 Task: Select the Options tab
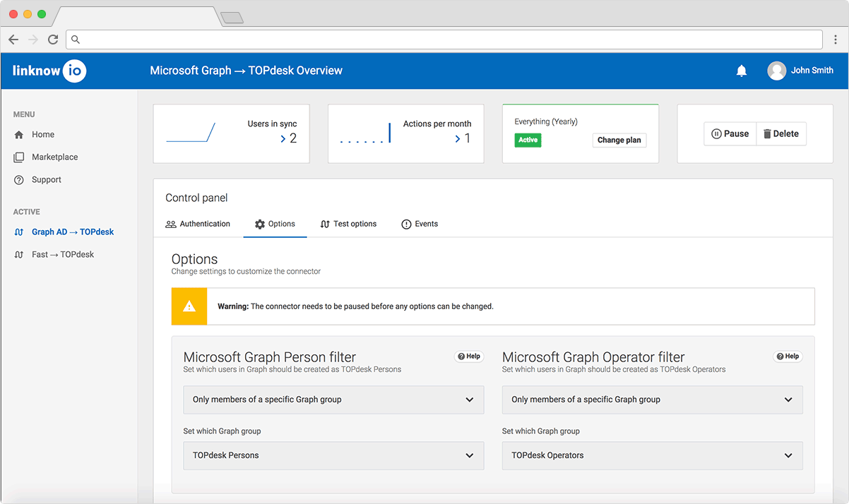[275, 224]
